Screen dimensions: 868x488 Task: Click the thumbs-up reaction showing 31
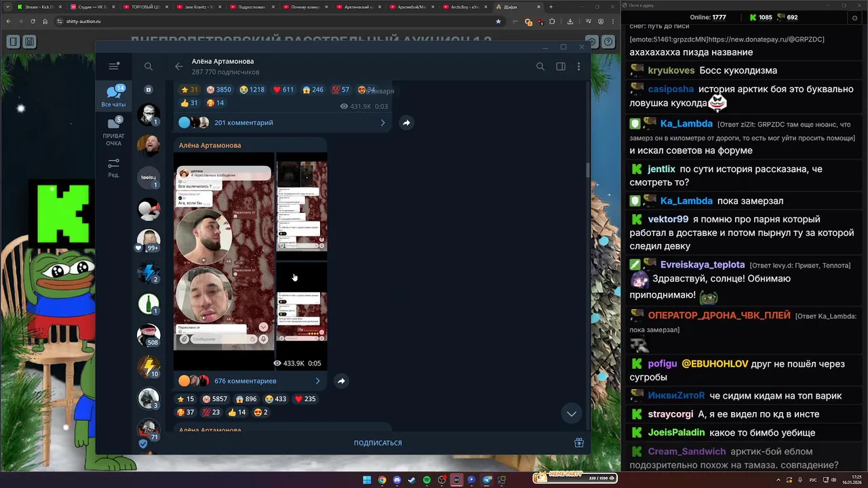pyautogui.click(x=189, y=103)
